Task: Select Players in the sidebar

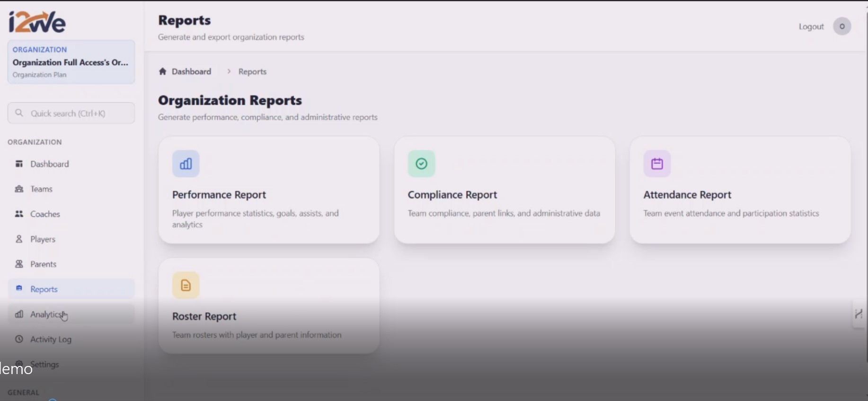Action: point(71,239)
